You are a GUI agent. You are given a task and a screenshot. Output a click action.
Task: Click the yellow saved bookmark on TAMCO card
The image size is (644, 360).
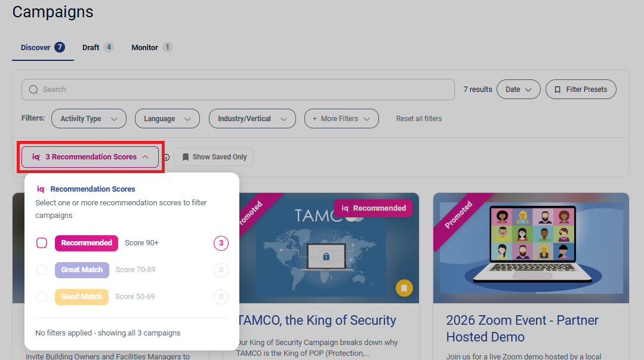(x=404, y=288)
